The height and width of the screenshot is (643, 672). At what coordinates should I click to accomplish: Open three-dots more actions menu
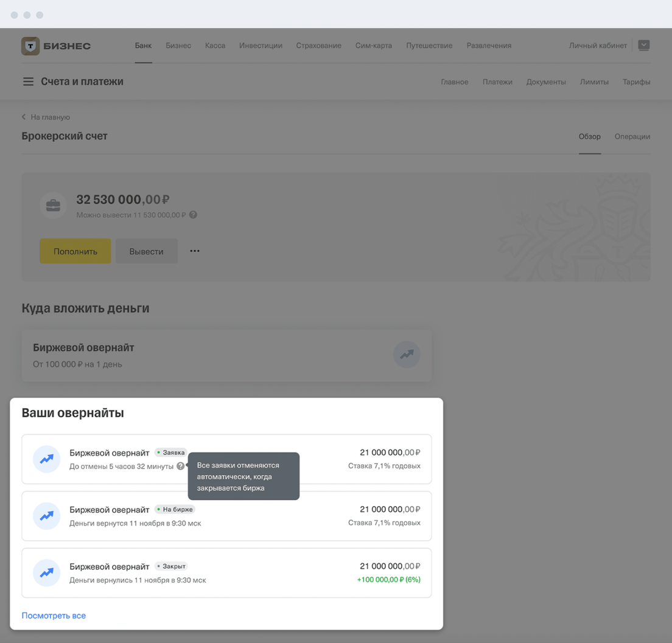point(195,251)
